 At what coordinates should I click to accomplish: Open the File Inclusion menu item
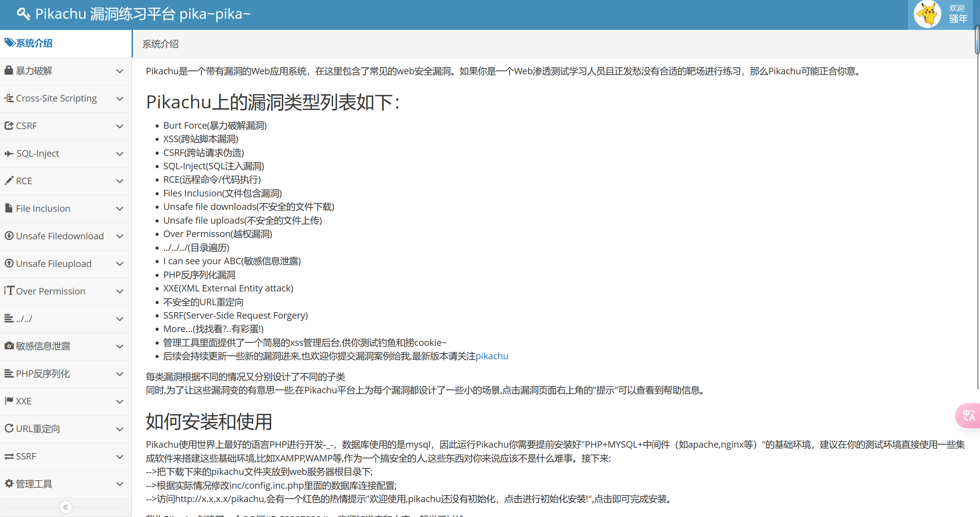pyautogui.click(x=43, y=208)
